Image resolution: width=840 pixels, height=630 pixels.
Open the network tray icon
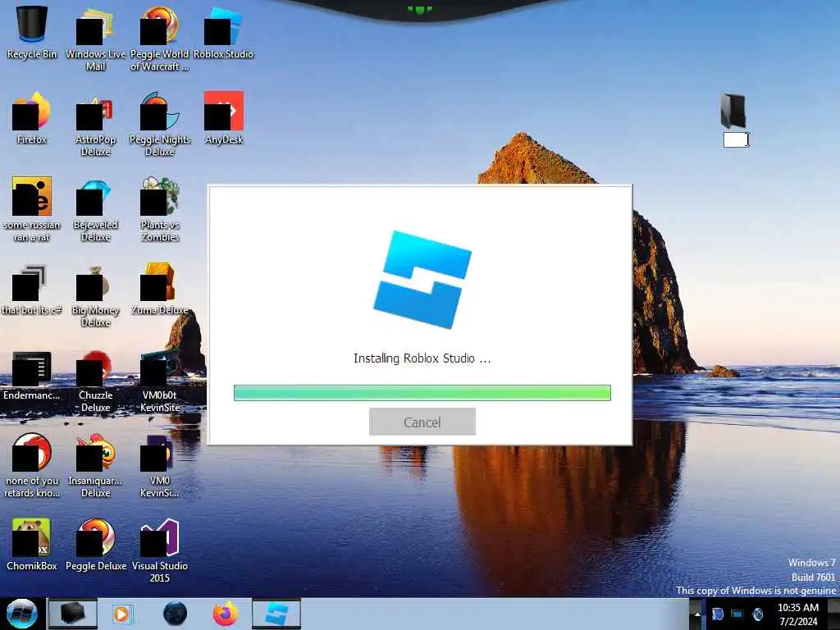tap(737, 614)
